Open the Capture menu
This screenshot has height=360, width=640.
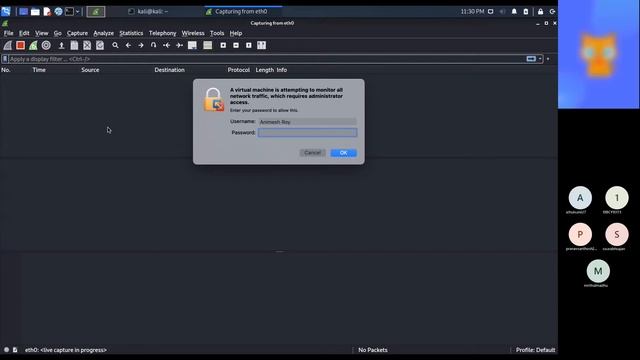click(77, 33)
